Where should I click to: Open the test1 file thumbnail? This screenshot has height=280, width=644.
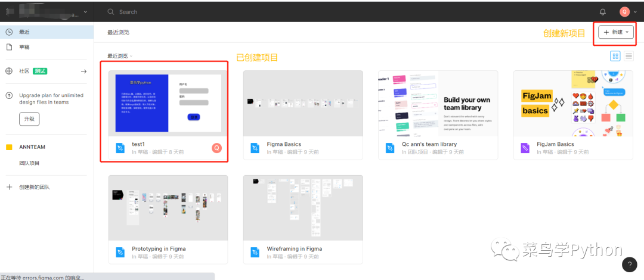click(168, 104)
